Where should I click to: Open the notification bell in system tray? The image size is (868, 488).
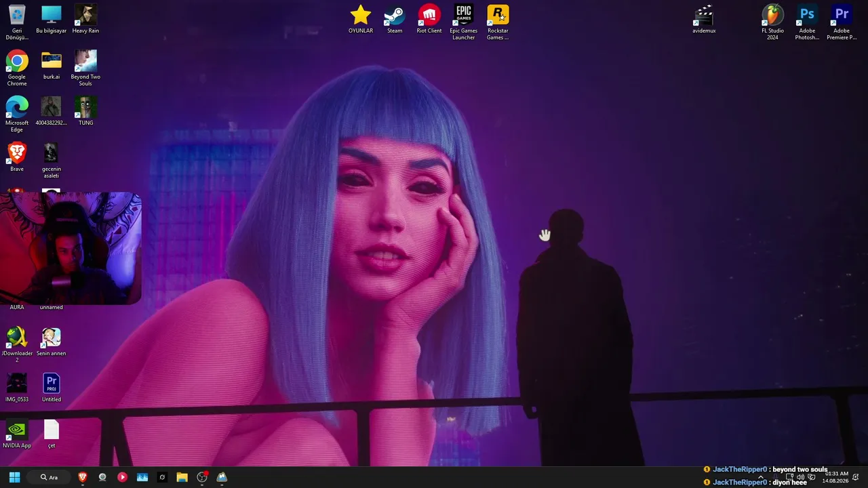[856, 477]
